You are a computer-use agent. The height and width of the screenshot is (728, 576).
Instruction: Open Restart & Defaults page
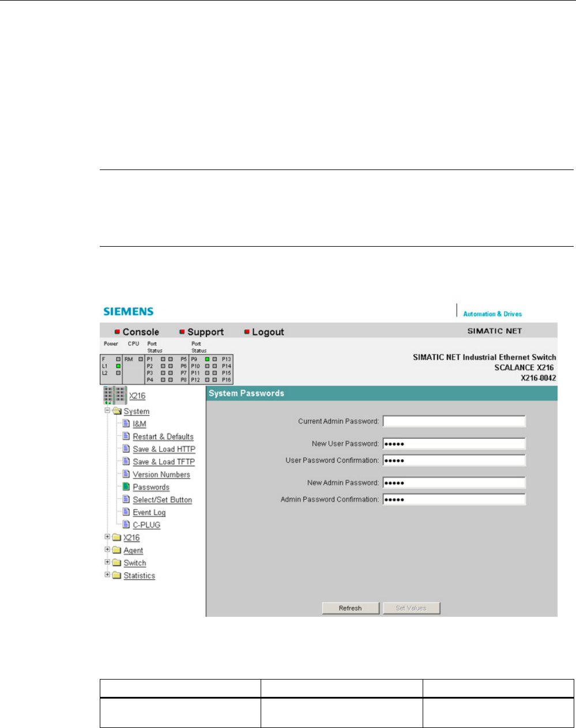tap(163, 437)
